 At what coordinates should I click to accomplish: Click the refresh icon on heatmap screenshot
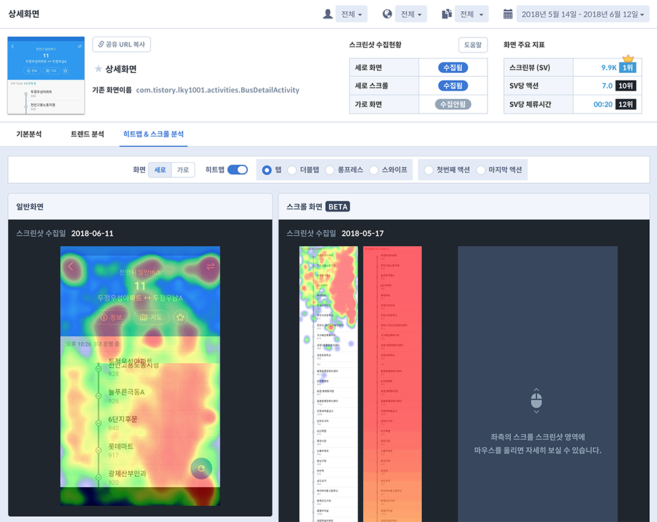[x=201, y=468]
